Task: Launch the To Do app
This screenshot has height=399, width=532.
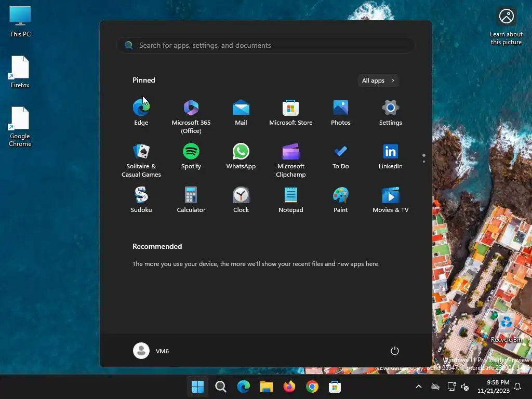Action: [x=341, y=156]
